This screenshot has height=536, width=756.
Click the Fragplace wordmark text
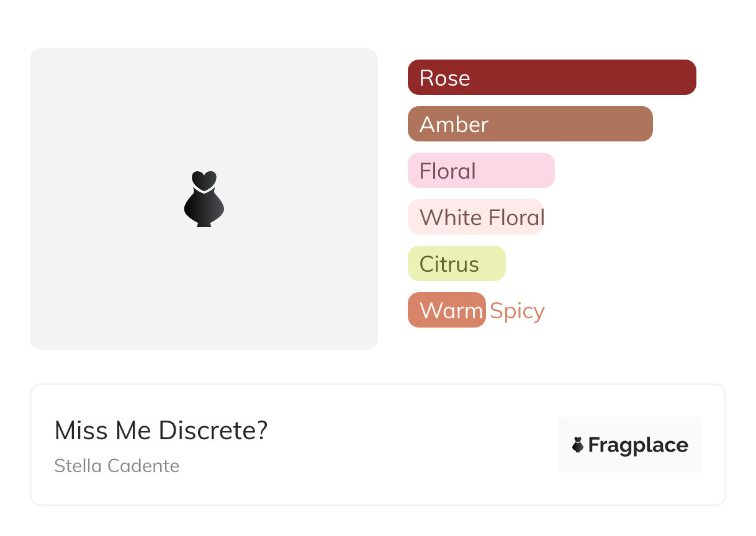pos(638,445)
